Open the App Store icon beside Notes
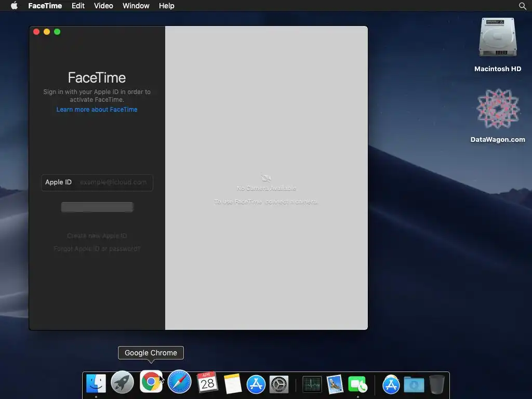 point(256,384)
